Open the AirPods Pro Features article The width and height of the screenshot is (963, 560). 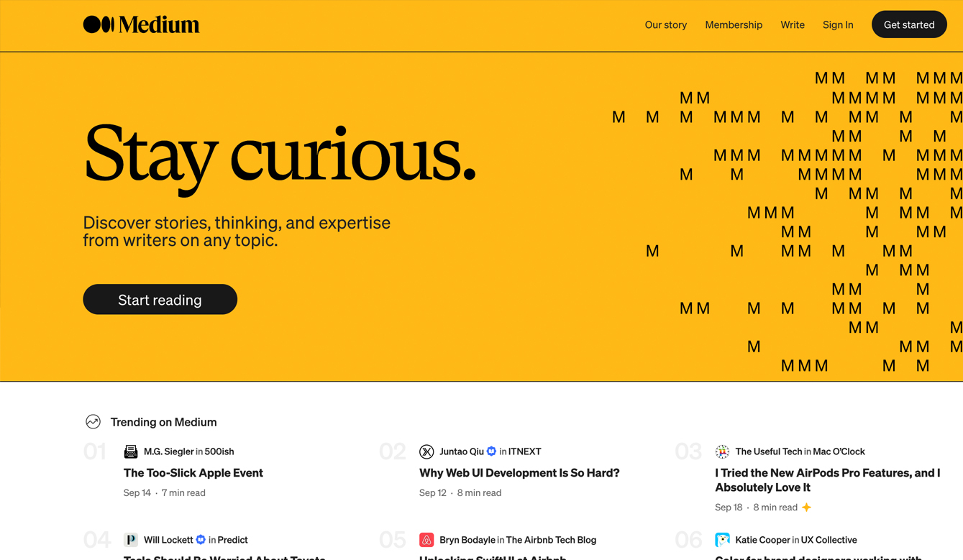pyautogui.click(x=827, y=480)
